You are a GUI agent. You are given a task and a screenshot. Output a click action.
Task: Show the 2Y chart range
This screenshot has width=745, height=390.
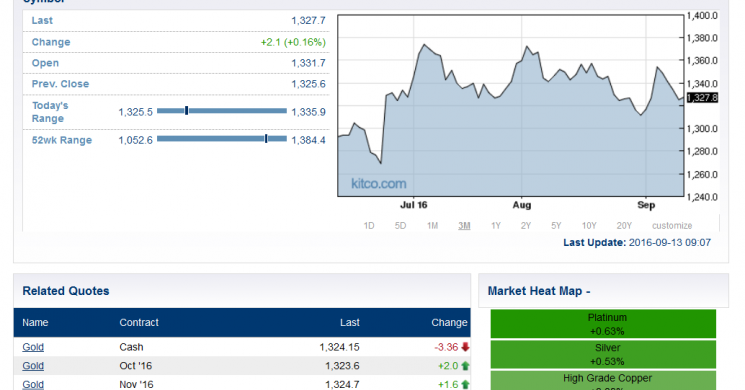525,226
